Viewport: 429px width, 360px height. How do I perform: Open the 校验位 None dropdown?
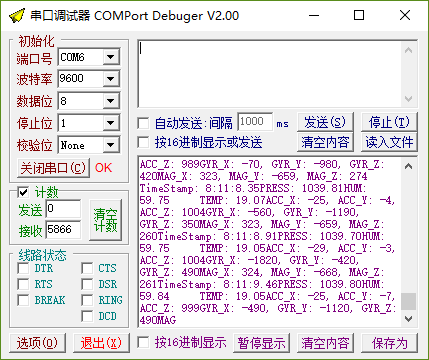pos(111,145)
